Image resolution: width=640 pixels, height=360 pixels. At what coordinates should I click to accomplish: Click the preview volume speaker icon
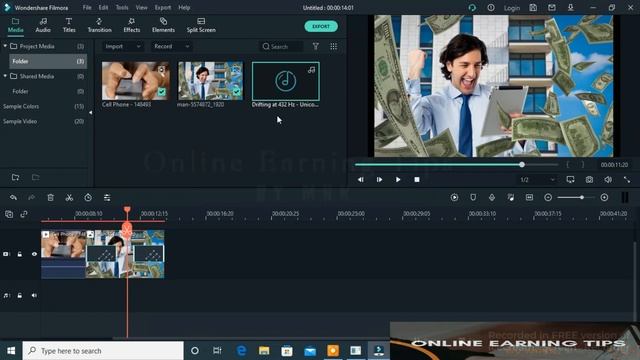coord(608,180)
